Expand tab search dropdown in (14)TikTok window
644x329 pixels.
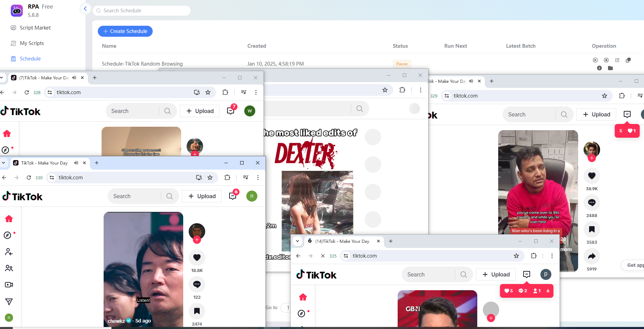[x=297, y=241]
